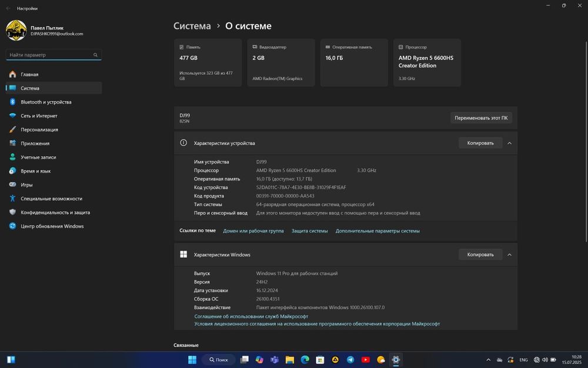Click the Windows Start button
Viewport: 588px width, 368px height.
click(192, 360)
